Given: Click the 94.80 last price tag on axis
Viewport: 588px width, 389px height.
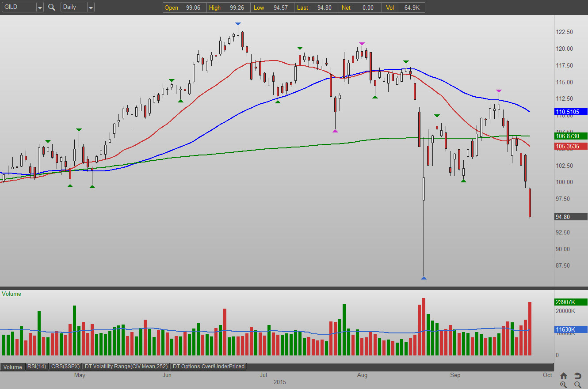Looking at the screenshot, I should (x=571, y=217).
